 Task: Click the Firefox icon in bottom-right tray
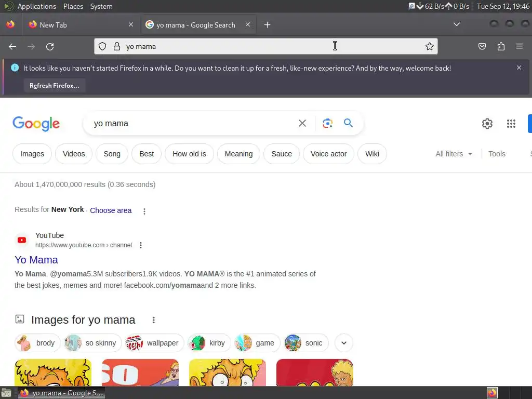point(492,393)
